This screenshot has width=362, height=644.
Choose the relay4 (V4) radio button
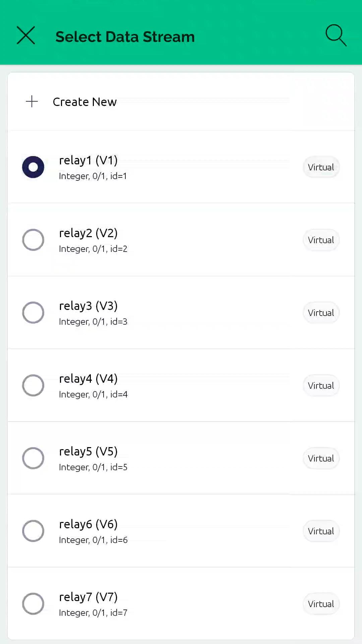[x=33, y=385]
